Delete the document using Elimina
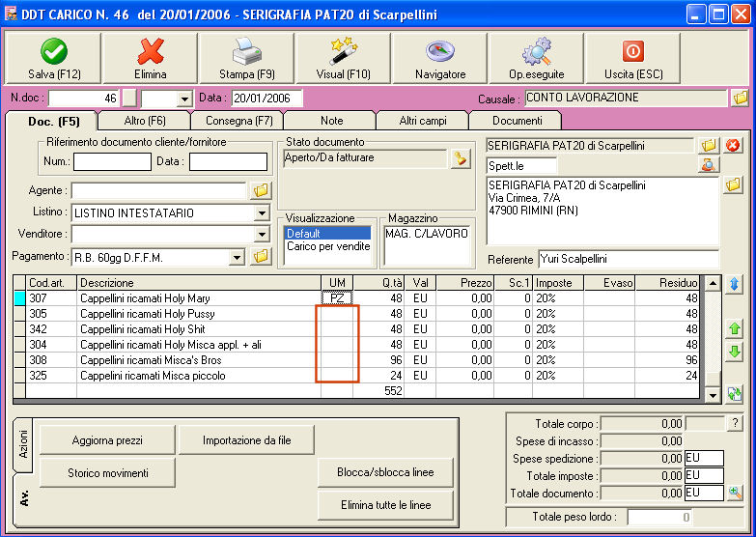The height and width of the screenshot is (537, 756). tap(151, 58)
